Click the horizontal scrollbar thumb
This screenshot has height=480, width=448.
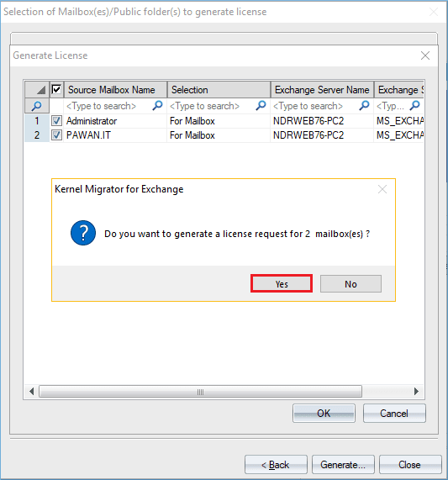200,392
